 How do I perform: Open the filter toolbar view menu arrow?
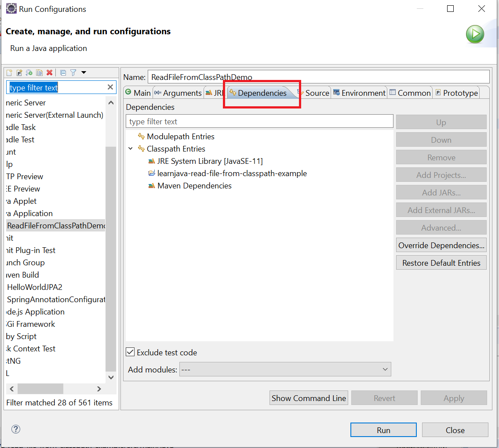(x=84, y=73)
